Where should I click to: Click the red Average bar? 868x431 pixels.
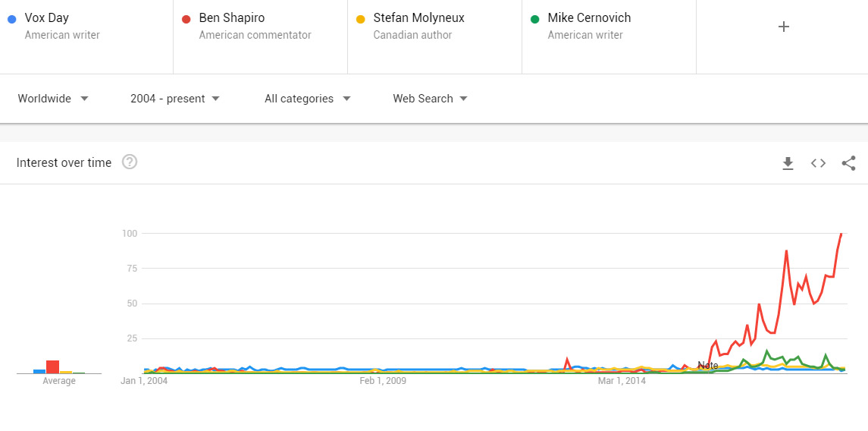pos(52,367)
